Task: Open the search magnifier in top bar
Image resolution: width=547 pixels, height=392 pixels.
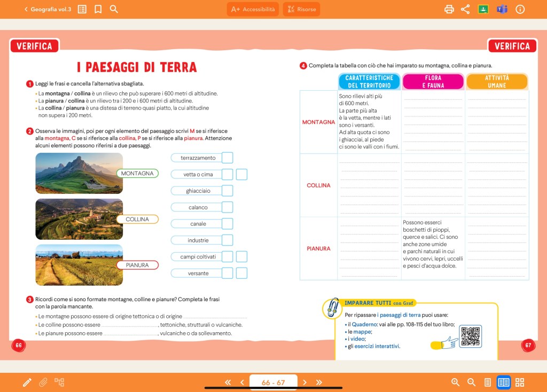Action: 114,9
